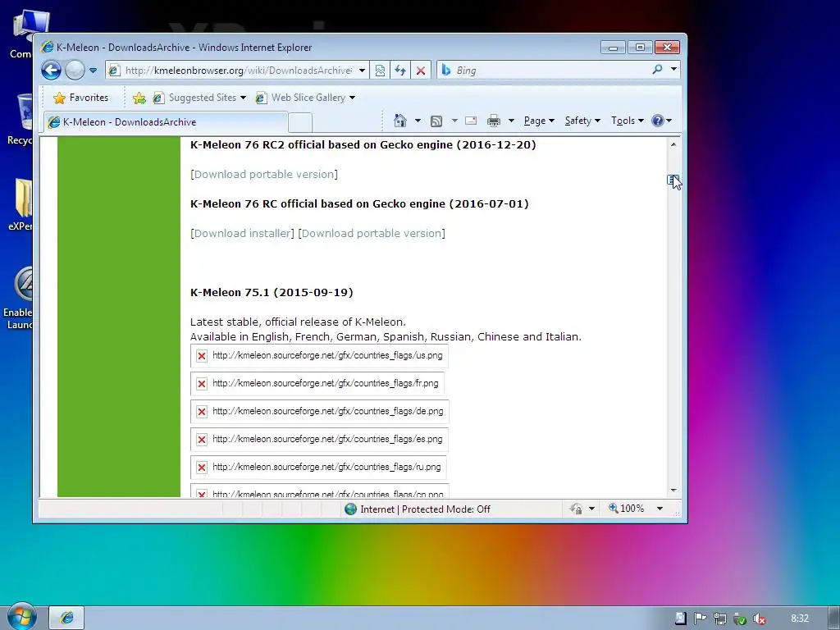Click Download portable version under 76 RC2
Screen dimensions: 840x630
[264, 174]
